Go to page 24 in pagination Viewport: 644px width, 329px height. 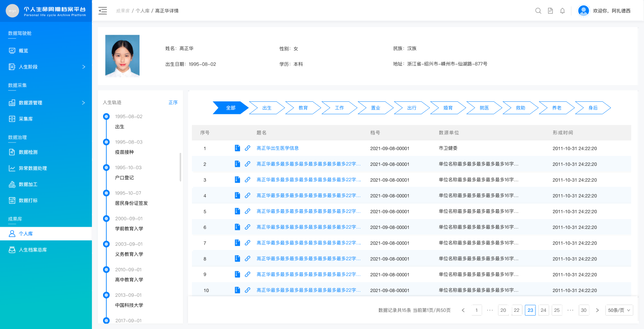click(x=544, y=310)
